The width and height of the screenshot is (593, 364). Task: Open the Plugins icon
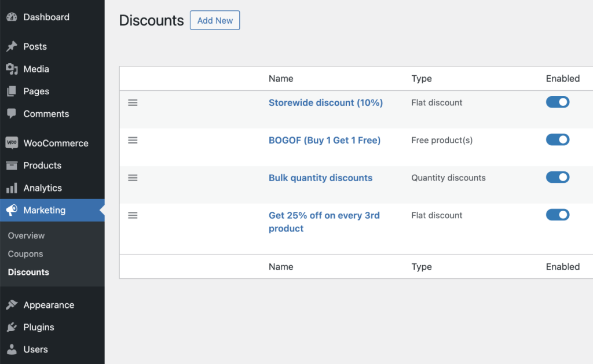click(x=13, y=327)
